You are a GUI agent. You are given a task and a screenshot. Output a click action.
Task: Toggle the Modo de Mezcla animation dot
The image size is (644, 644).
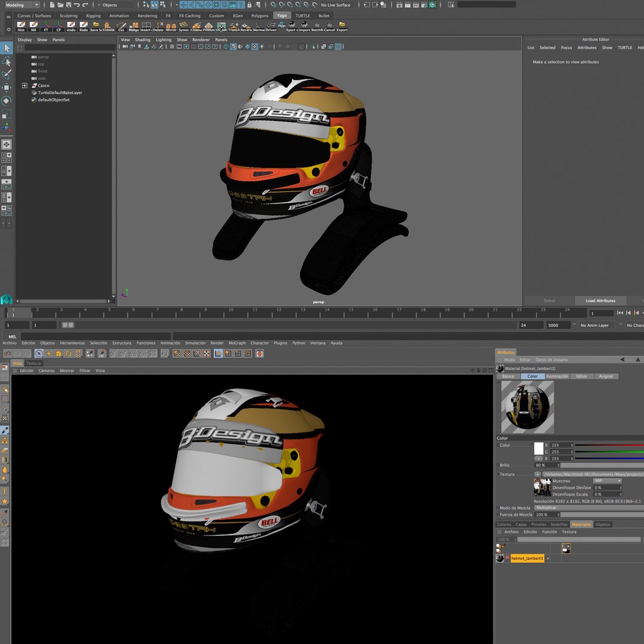point(498,508)
